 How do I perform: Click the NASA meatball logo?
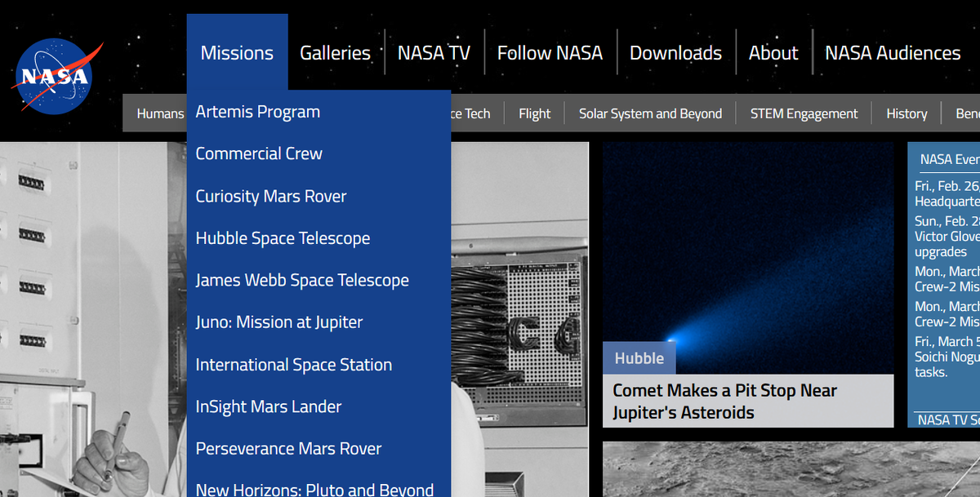[57, 78]
